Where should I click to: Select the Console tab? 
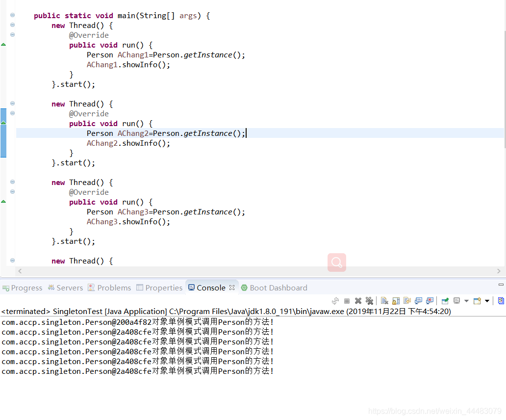pyautogui.click(x=211, y=288)
